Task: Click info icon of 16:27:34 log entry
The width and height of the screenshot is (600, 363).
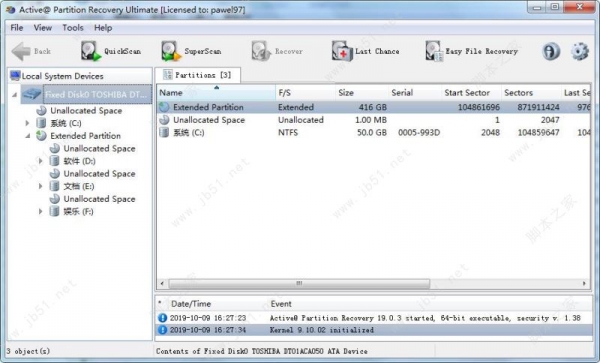Action: click(x=163, y=330)
